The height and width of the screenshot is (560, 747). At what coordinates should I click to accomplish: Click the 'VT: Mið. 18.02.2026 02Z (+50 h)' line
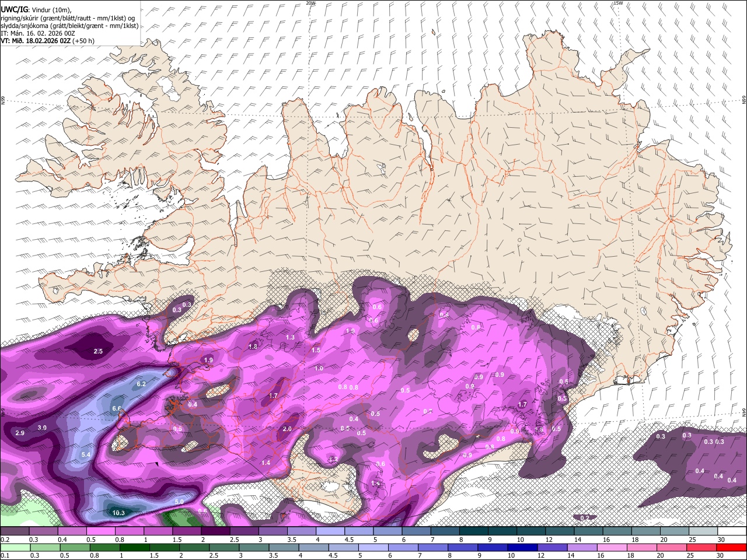[x=47, y=41]
